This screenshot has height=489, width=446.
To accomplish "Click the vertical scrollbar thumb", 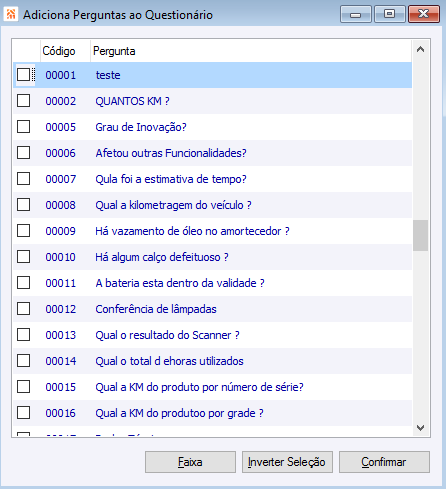I will click(421, 235).
